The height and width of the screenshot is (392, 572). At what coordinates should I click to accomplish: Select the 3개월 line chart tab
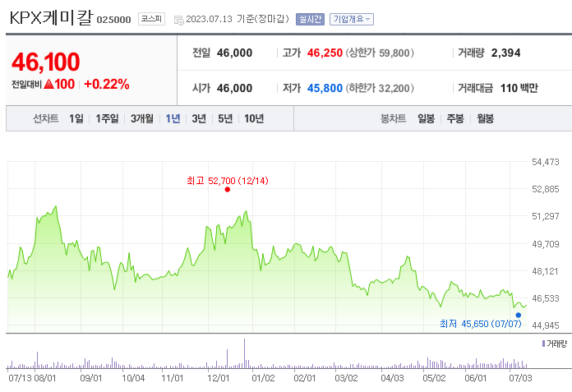click(x=142, y=118)
